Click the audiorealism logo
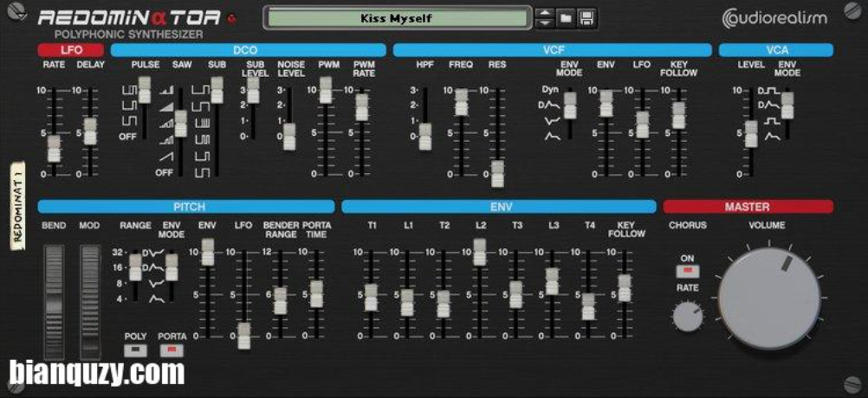Screen dimensions: 868x398 (x=775, y=18)
